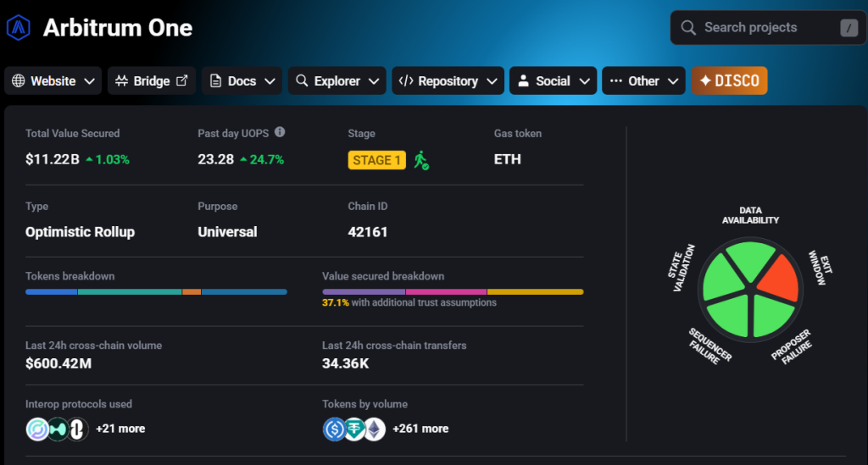Image resolution: width=868 pixels, height=465 pixels.
Task: Click the 34.36K cross-chain transfers value
Action: coord(346,363)
